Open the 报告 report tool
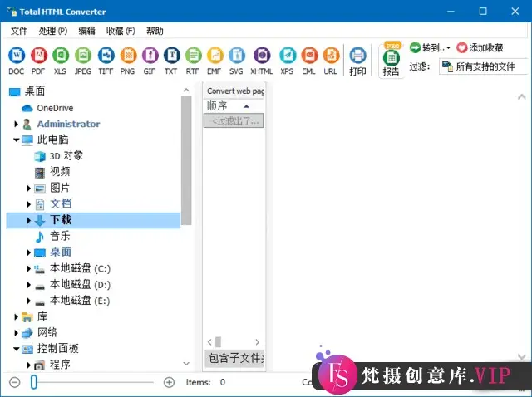The image size is (532, 397). pos(392,61)
